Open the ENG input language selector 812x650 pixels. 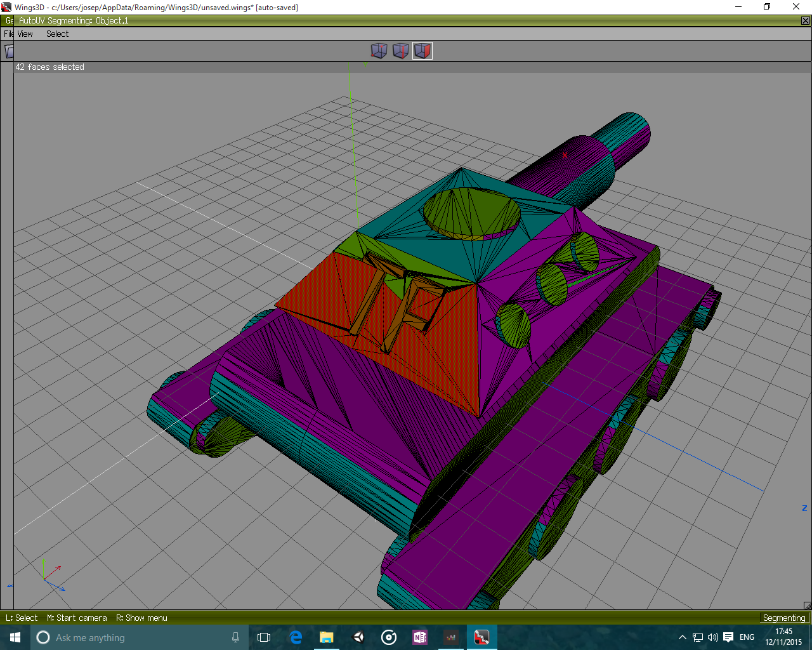[x=747, y=637]
